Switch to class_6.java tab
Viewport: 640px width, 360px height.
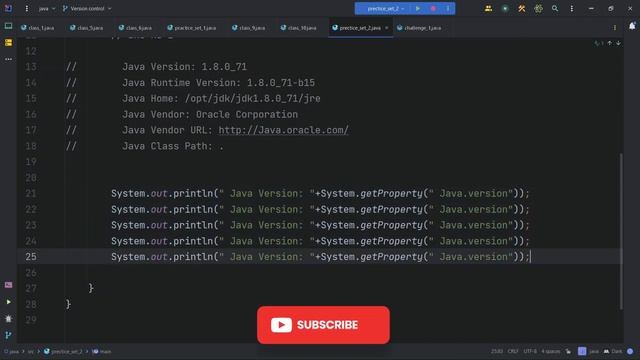[135, 28]
